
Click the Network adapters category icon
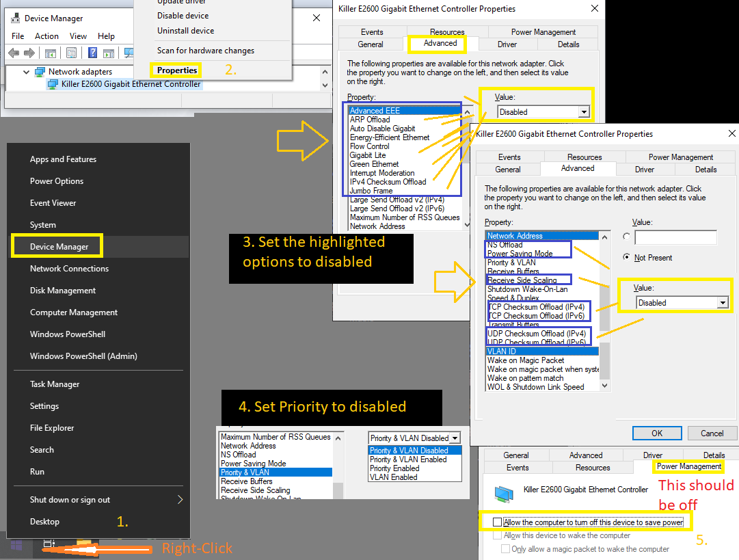click(40, 72)
